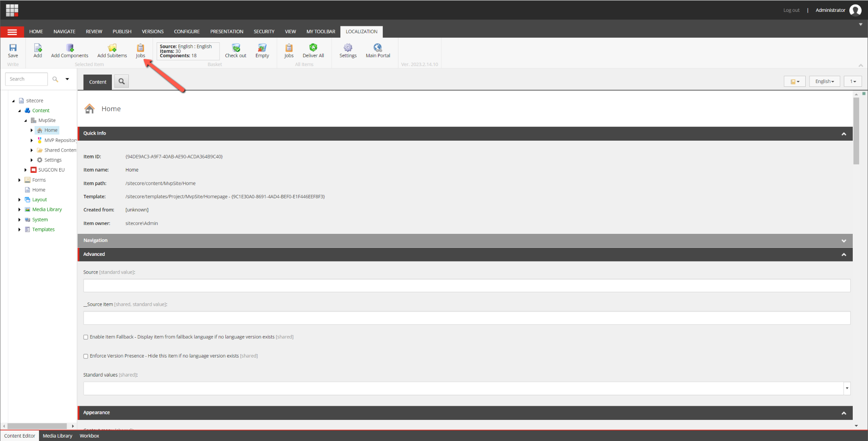Click the Add Subitems ribbon icon
Viewport: 868px width, 441px height.
tap(112, 50)
